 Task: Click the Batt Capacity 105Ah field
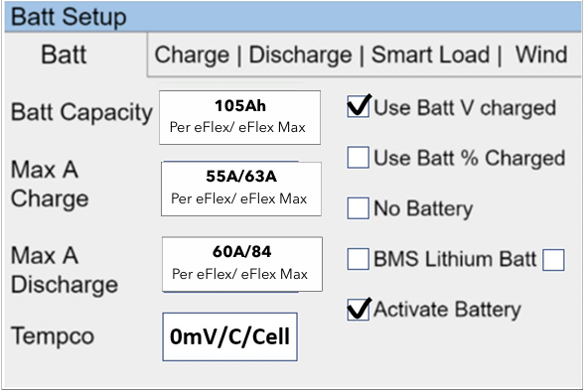[x=240, y=117]
